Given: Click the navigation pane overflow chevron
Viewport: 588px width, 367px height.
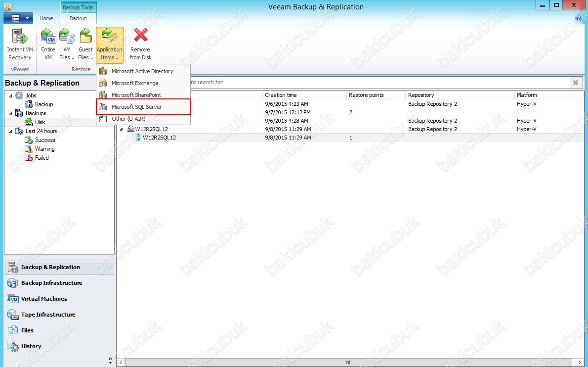Looking at the screenshot, I should point(110,360).
